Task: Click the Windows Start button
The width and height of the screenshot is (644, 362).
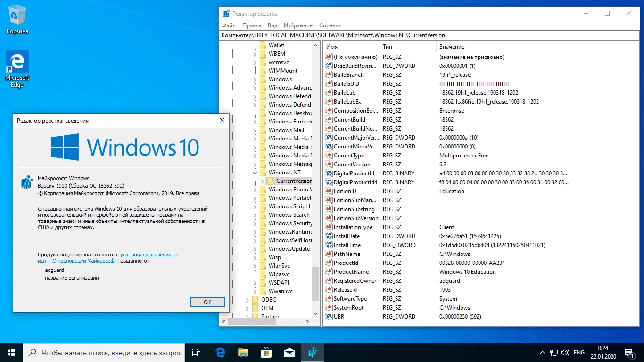Action: coord(11,352)
